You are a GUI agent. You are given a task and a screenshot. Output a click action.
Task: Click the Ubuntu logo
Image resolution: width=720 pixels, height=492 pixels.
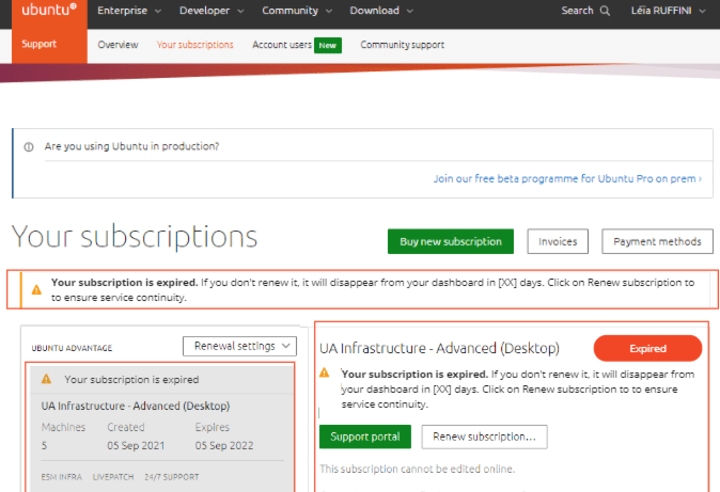coord(49,10)
